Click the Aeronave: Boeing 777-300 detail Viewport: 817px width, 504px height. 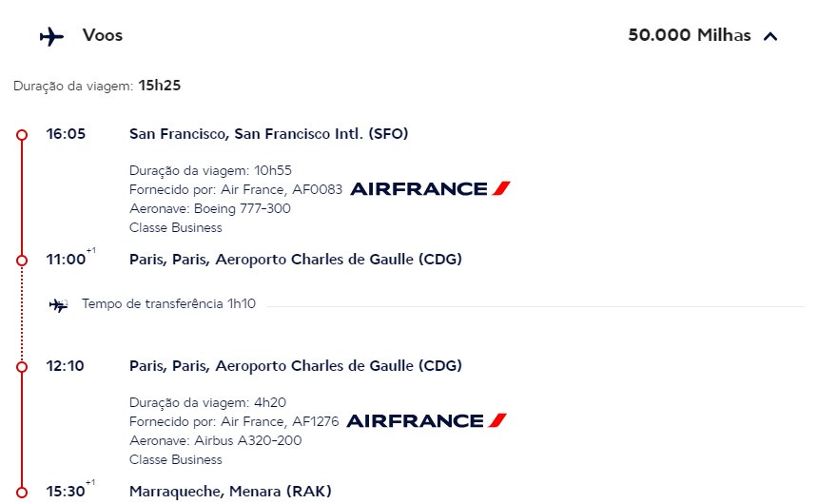point(210,208)
